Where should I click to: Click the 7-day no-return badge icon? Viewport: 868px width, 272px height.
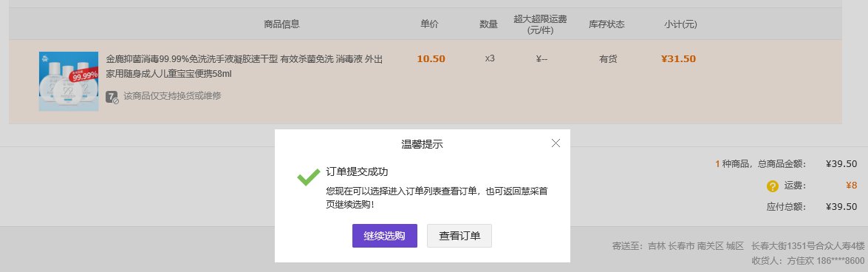(x=112, y=97)
